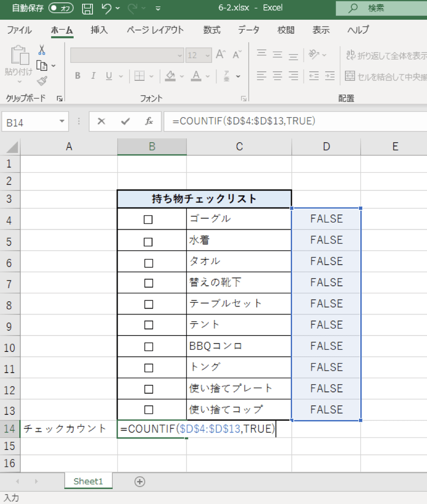427x504 pixels.
Task: Click the Save floppy disk icon
Action: [x=87, y=8]
